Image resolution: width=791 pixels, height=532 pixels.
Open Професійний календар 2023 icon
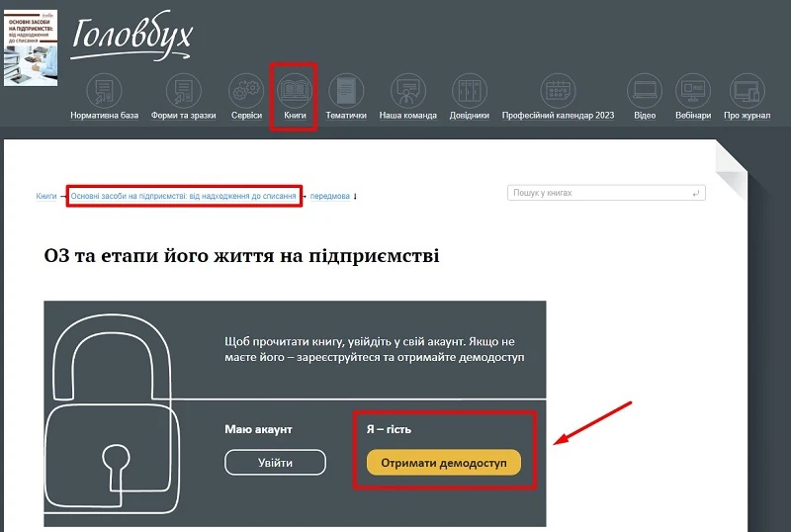coord(558,91)
